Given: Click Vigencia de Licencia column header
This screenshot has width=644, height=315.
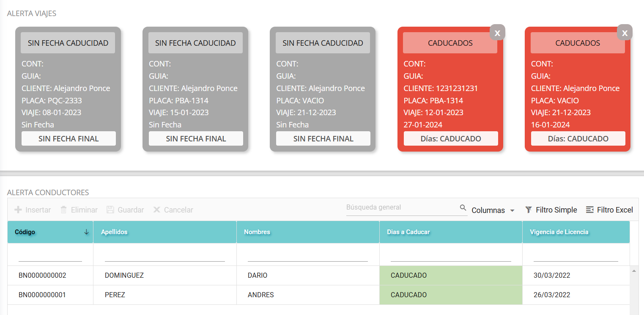Looking at the screenshot, I should click(x=559, y=232).
